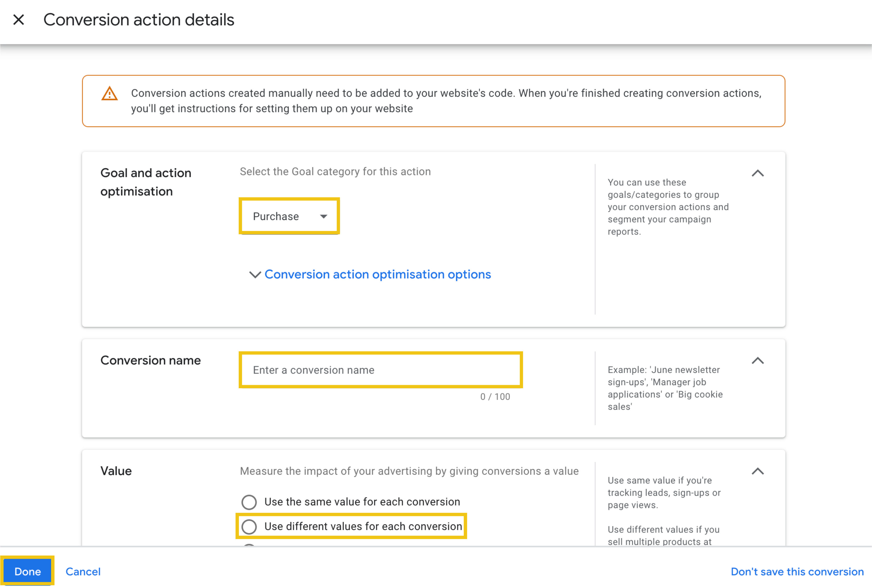Expand Conversion action optimisation options
The height and width of the screenshot is (588, 872).
pyautogui.click(x=370, y=275)
